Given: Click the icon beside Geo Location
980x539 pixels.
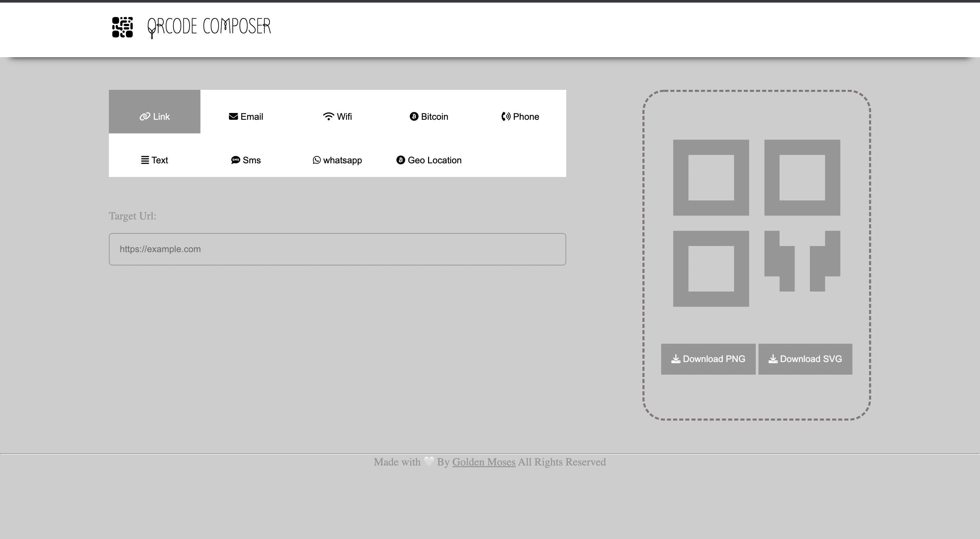Looking at the screenshot, I should [401, 160].
